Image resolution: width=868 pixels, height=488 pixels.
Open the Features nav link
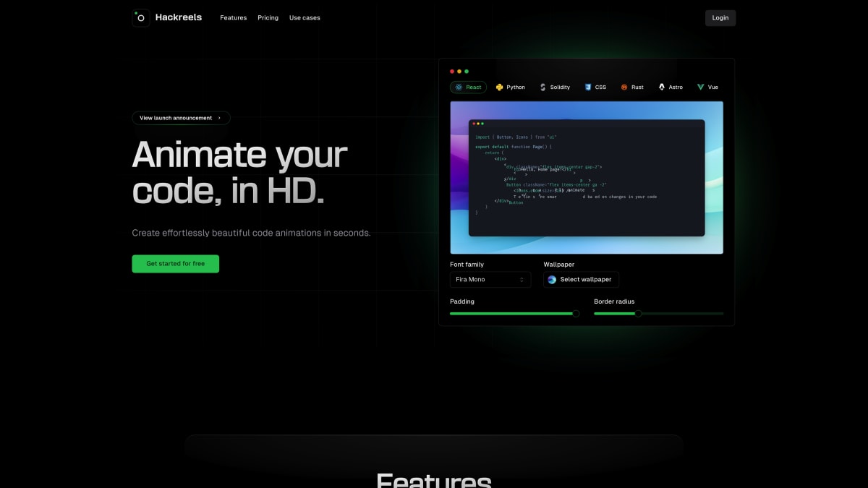[x=234, y=17]
